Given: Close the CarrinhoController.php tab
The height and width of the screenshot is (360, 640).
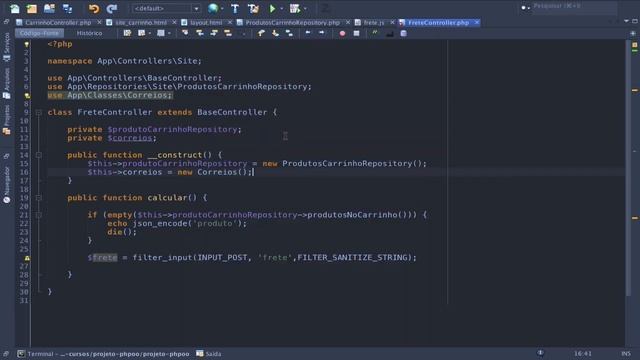Looking at the screenshot, I should pyautogui.click(x=99, y=22).
